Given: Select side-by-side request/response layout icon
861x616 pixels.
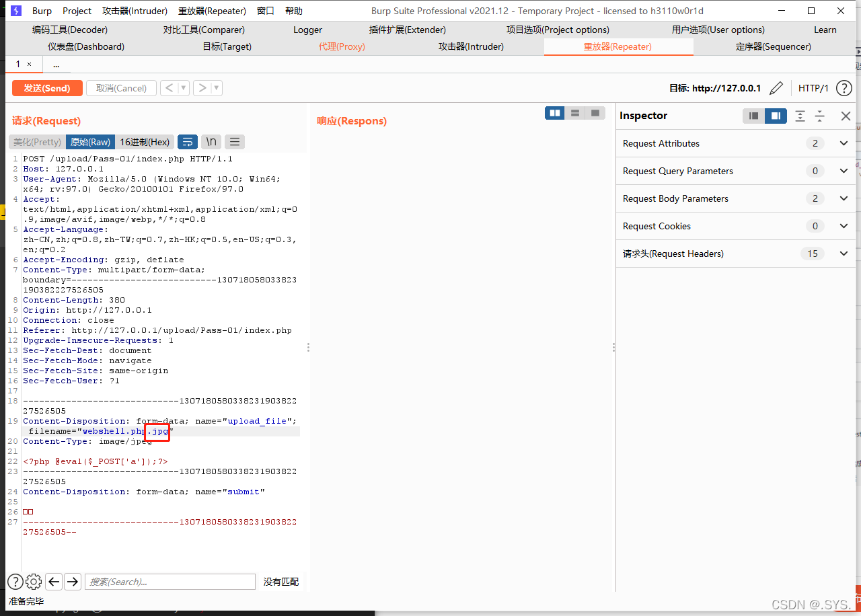Looking at the screenshot, I should (555, 113).
